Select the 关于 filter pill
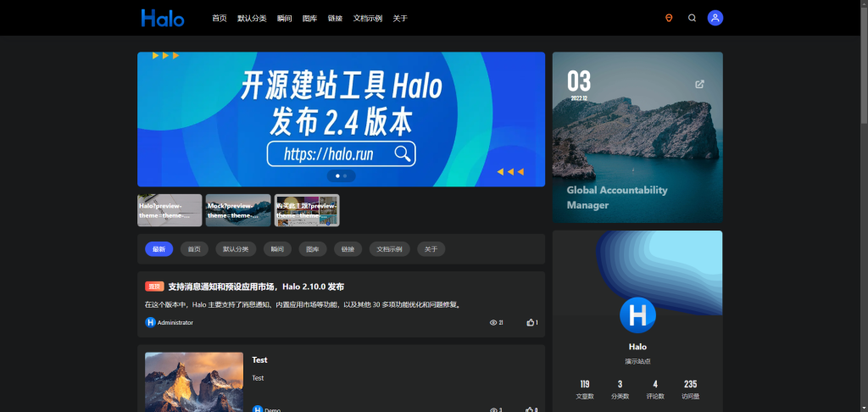Viewport: 868px width, 412px height. 431,249
